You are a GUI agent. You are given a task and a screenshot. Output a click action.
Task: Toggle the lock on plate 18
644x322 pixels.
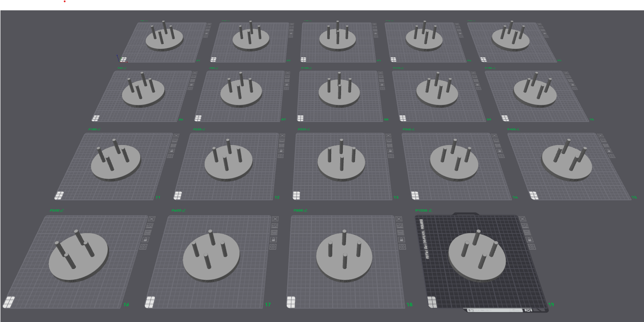pyautogui.click(x=401, y=240)
